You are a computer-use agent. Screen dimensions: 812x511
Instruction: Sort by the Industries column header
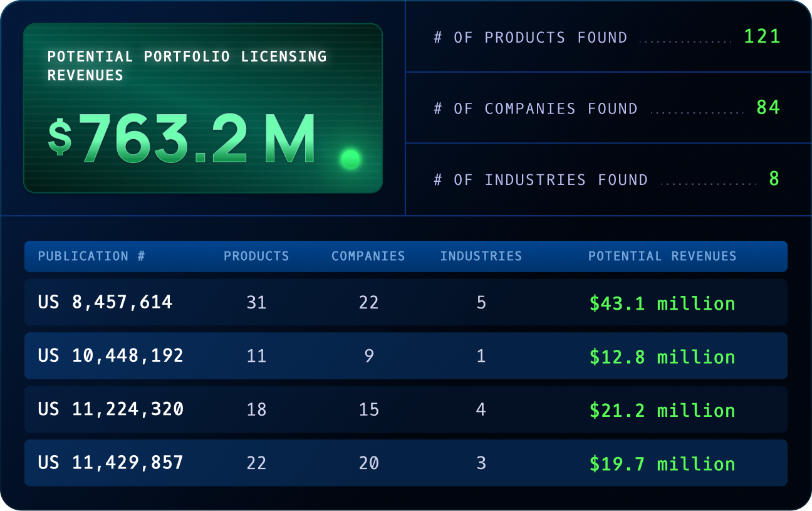[481, 256]
